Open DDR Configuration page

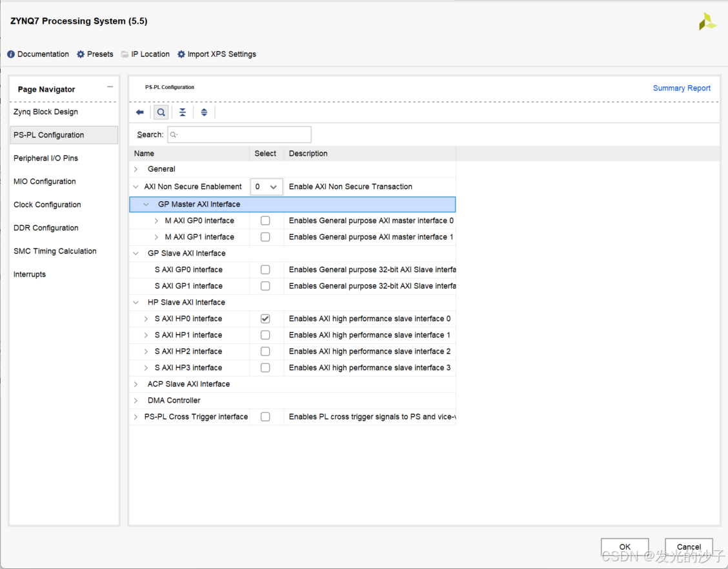pos(64,228)
